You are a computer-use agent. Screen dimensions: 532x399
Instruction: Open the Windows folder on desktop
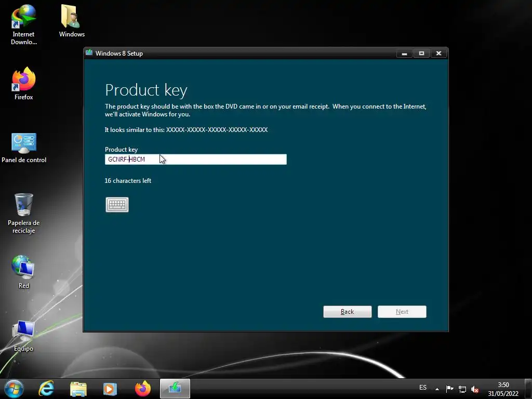click(72, 21)
